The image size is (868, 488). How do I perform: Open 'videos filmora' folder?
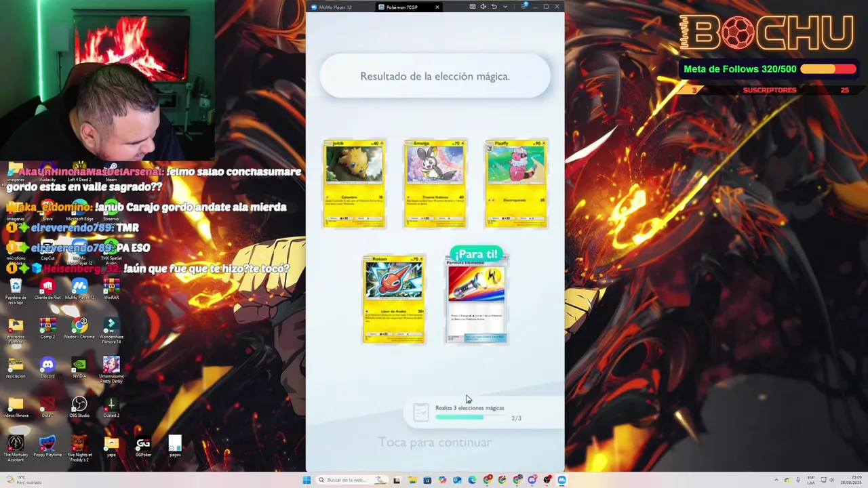(16, 408)
